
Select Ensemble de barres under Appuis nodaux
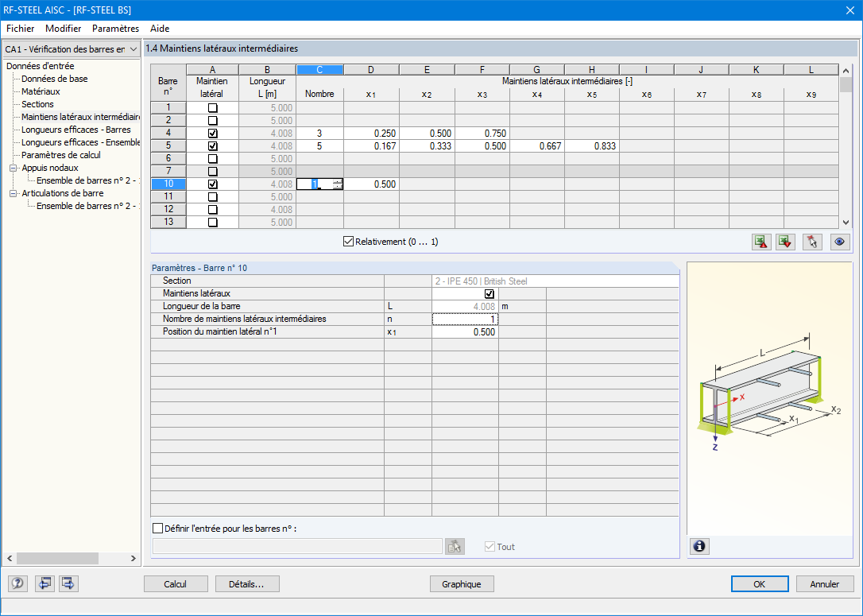(x=88, y=180)
